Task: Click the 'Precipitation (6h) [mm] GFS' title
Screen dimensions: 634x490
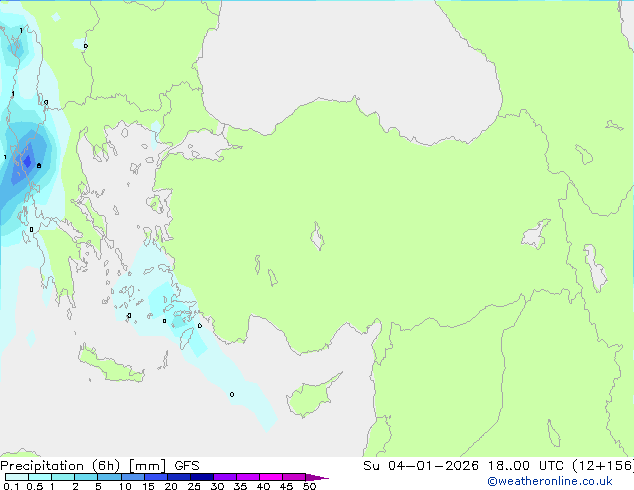Action: coord(100,466)
